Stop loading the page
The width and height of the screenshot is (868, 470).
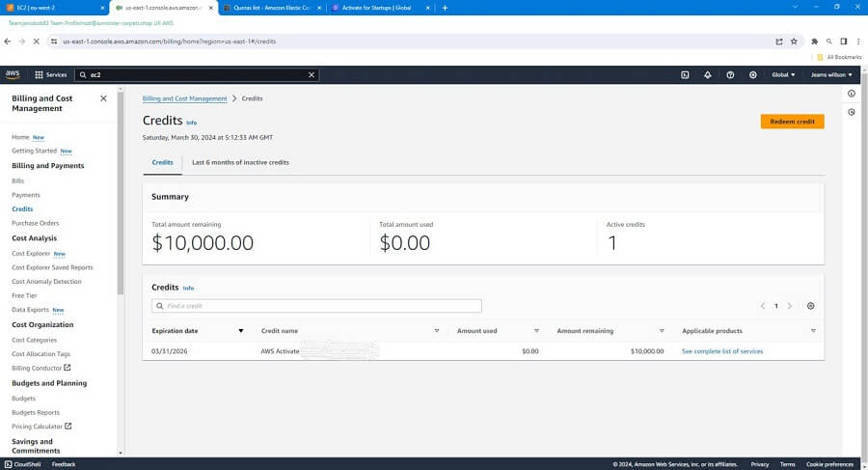(x=36, y=41)
